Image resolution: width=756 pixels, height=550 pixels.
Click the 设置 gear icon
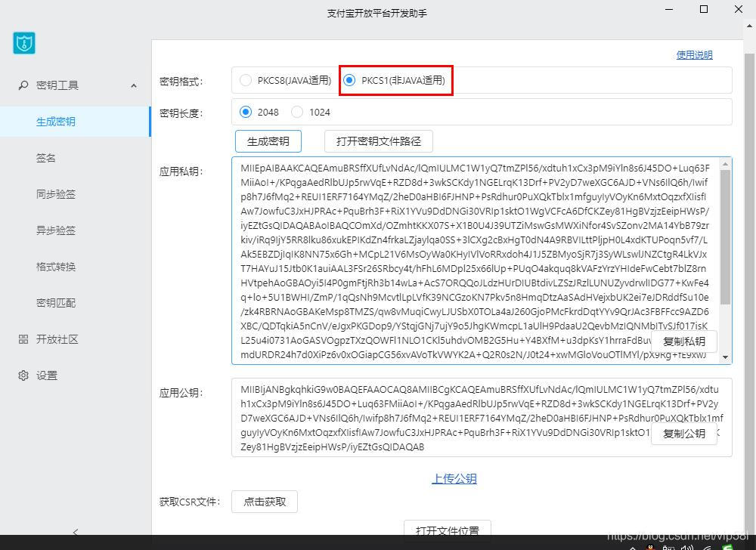coord(23,375)
